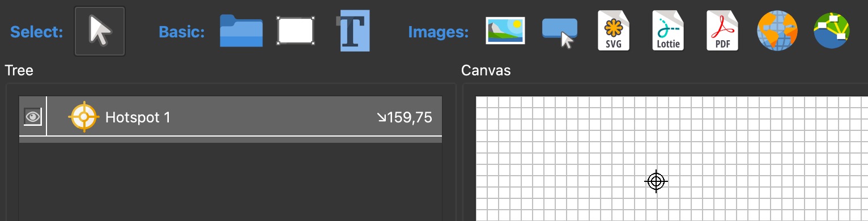The height and width of the screenshot is (221, 868).
Task: Insert the globe map element
Action: (x=777, y=31)
